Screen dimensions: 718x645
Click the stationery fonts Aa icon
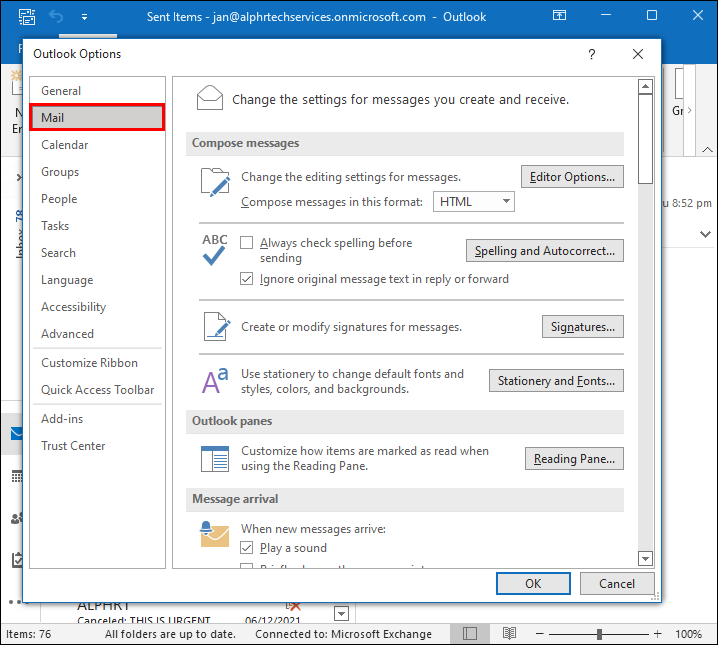pyautogui.click(x=215, y=380)
